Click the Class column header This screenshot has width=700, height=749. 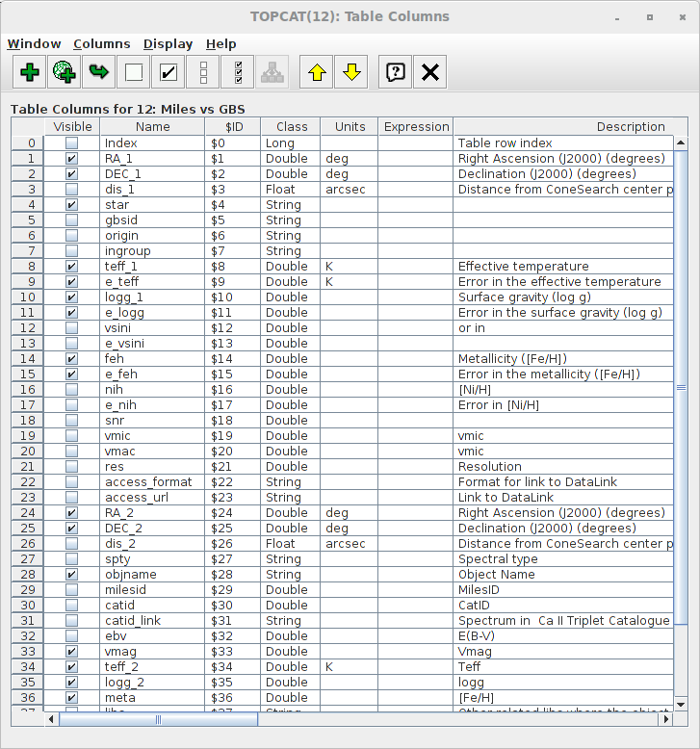[292, 126]
